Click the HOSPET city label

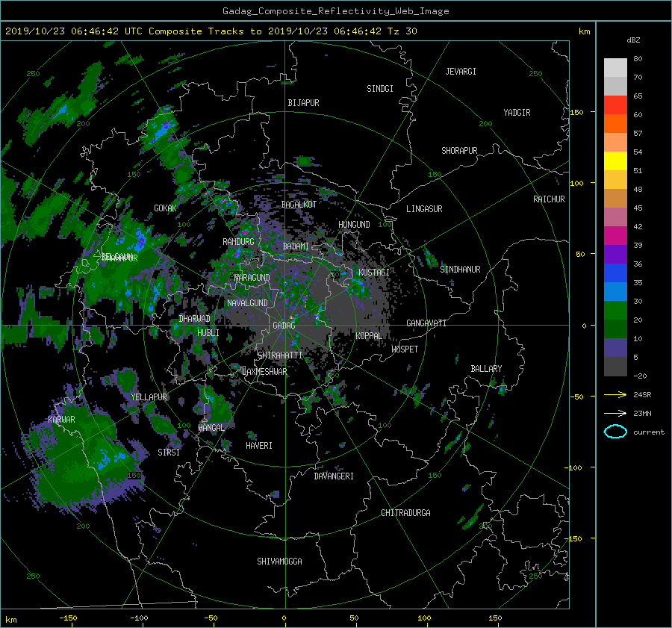point(405,349)
